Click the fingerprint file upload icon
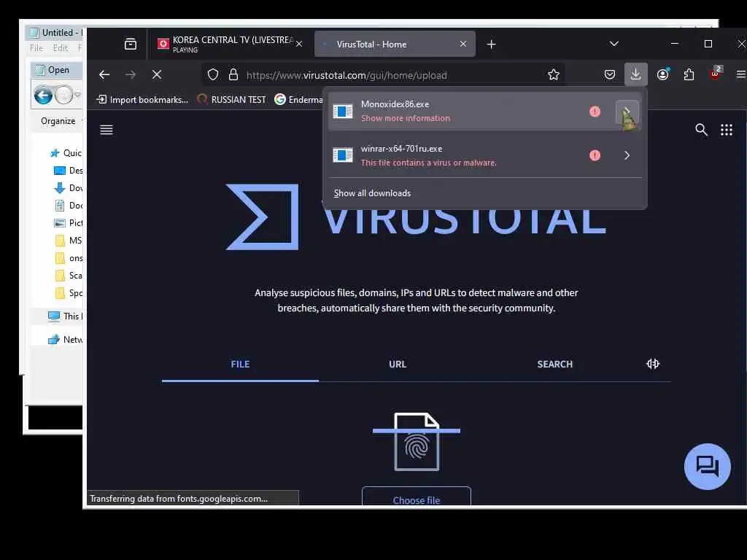 417,441
